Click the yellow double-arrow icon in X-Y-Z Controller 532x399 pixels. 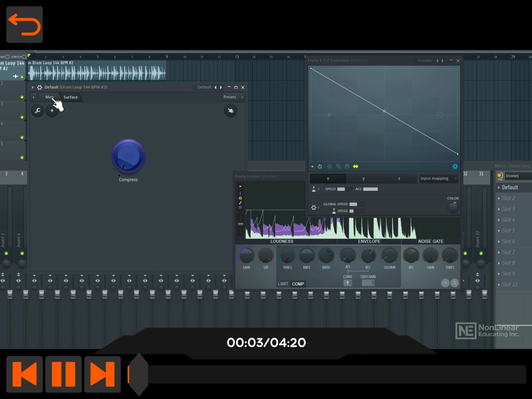tap(355, 167)
